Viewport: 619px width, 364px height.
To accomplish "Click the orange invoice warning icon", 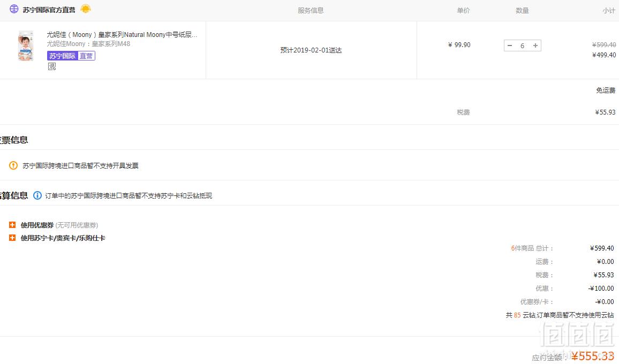I will [13, 165].
